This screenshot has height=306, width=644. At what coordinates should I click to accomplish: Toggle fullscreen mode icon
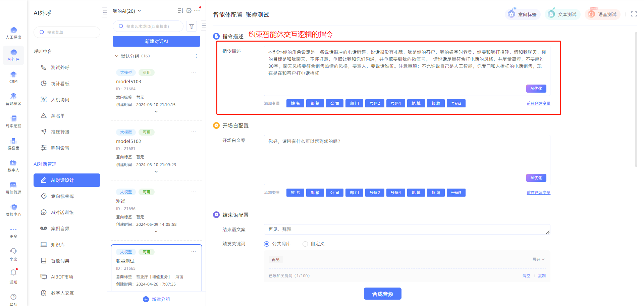634,14
